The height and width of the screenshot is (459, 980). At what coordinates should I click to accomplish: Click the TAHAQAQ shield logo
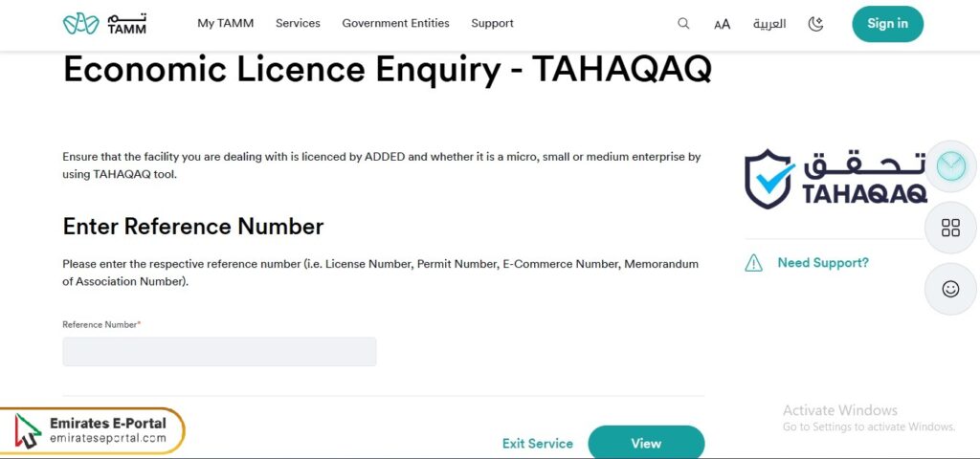768,179
